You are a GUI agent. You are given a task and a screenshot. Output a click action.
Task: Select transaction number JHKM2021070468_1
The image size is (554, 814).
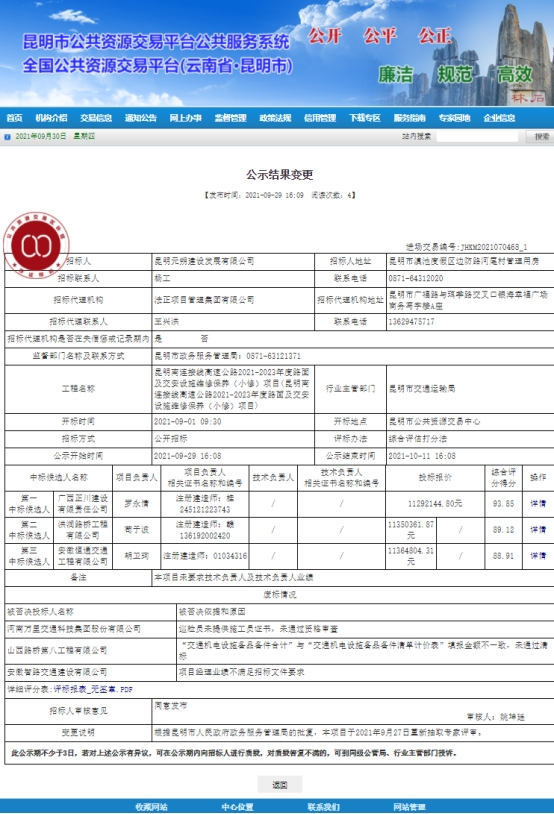coord(494,248)
